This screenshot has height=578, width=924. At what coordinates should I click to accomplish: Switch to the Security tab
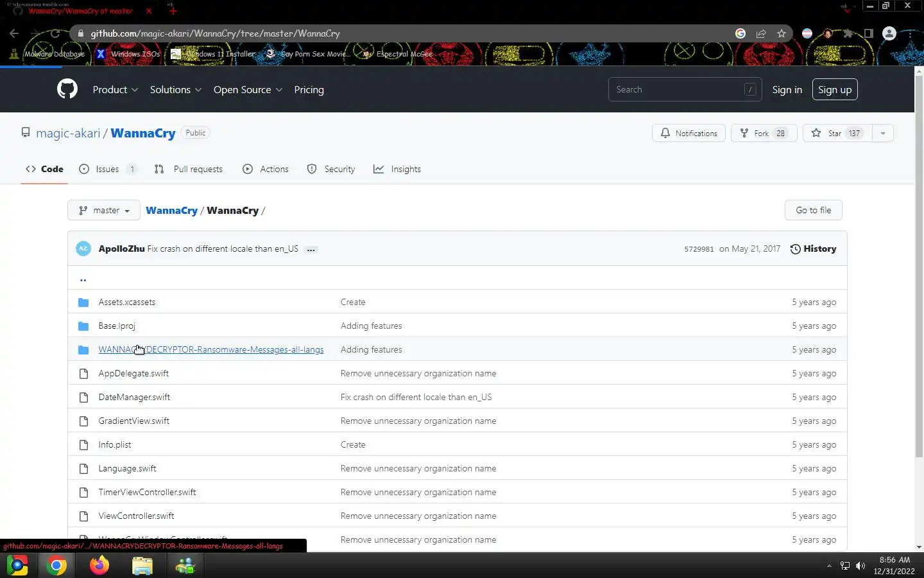pos(331,169)
